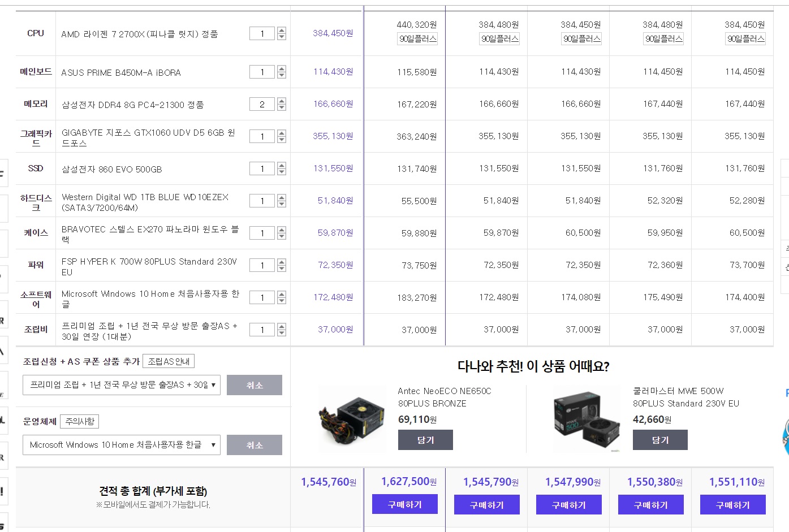Click the 114,430원 lowest mainboard price in purple

click(x=334, y=72)
